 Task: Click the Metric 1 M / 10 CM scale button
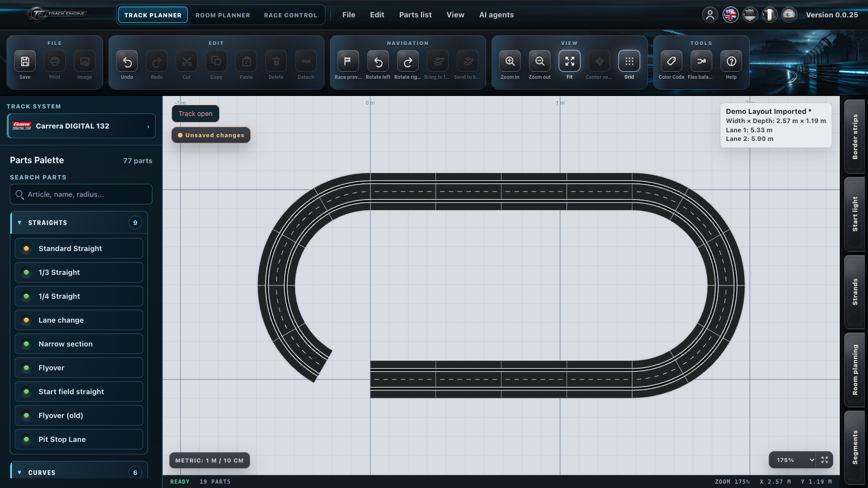[209, 460]
